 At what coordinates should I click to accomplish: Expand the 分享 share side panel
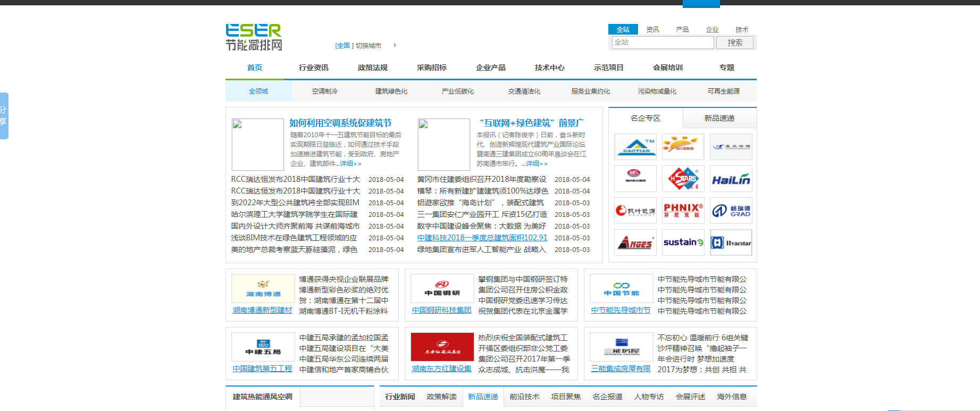[4, 116]
